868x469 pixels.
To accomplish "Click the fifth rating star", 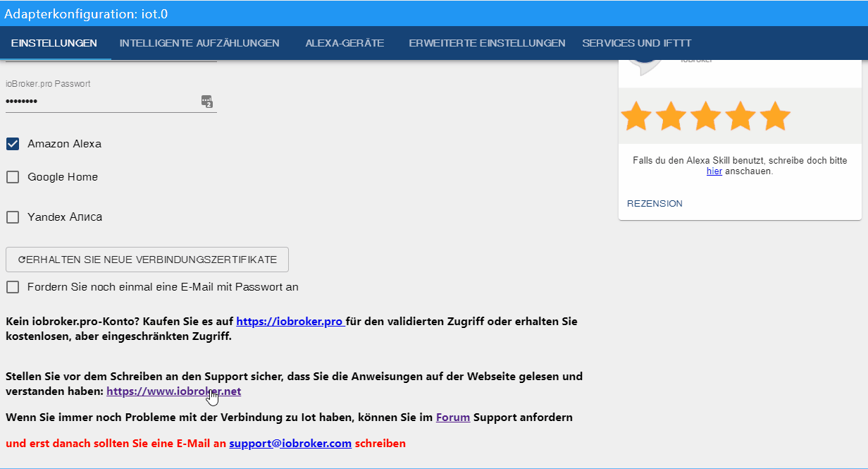I will [775, 116].
